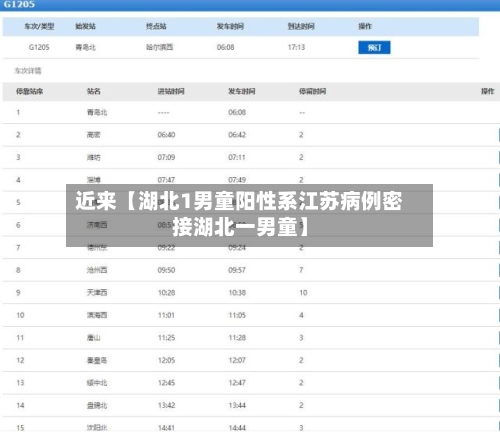Click the 终点站 column header
The height and width of the screenshot is (432, 500).
click(x=156, y=26)
